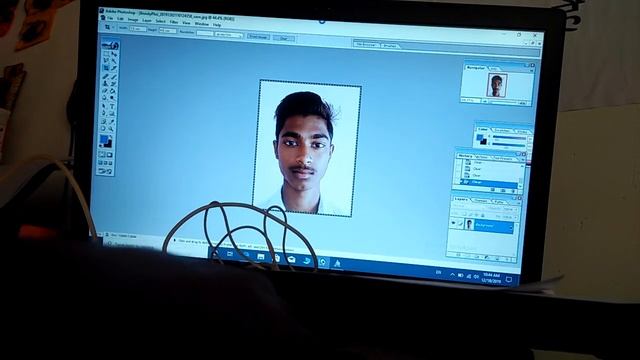Select the Background layer row
The image size is (640, 360).
(x=482, y=225)
